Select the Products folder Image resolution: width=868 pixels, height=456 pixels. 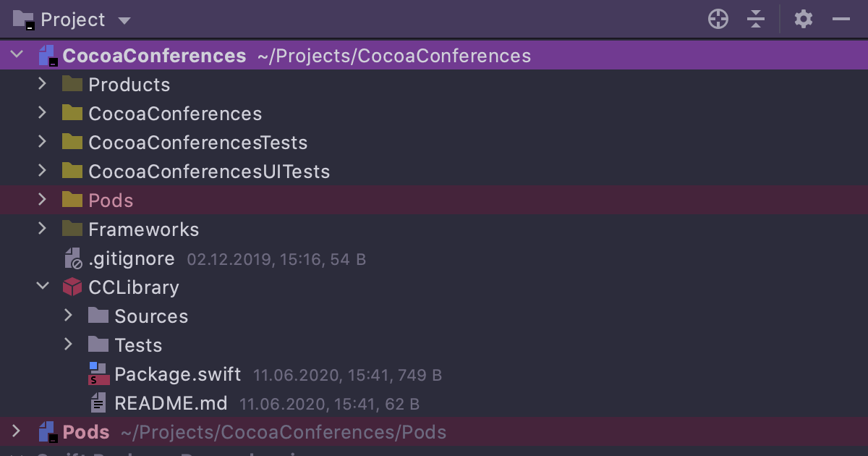[129, 84]
